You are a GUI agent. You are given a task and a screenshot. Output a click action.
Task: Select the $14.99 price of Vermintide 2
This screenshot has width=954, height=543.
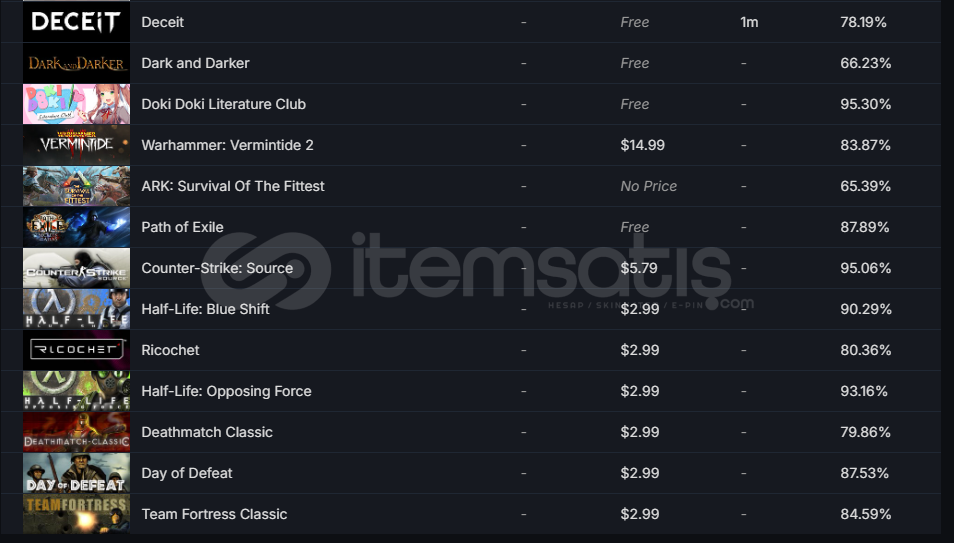click(642, 145)
